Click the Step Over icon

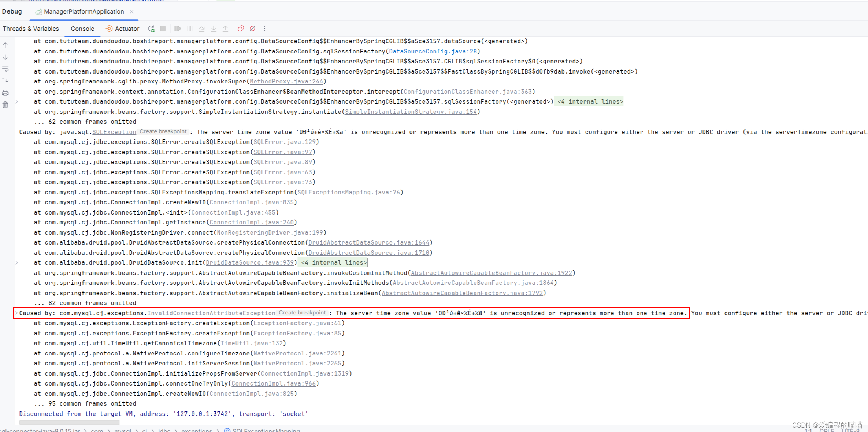(202, 29)
